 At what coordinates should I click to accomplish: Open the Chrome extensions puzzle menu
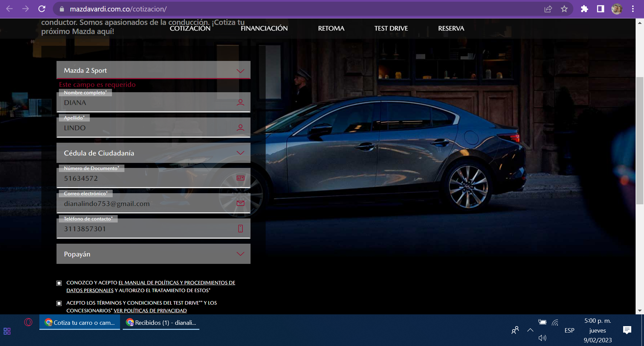(x=584, y=9)
